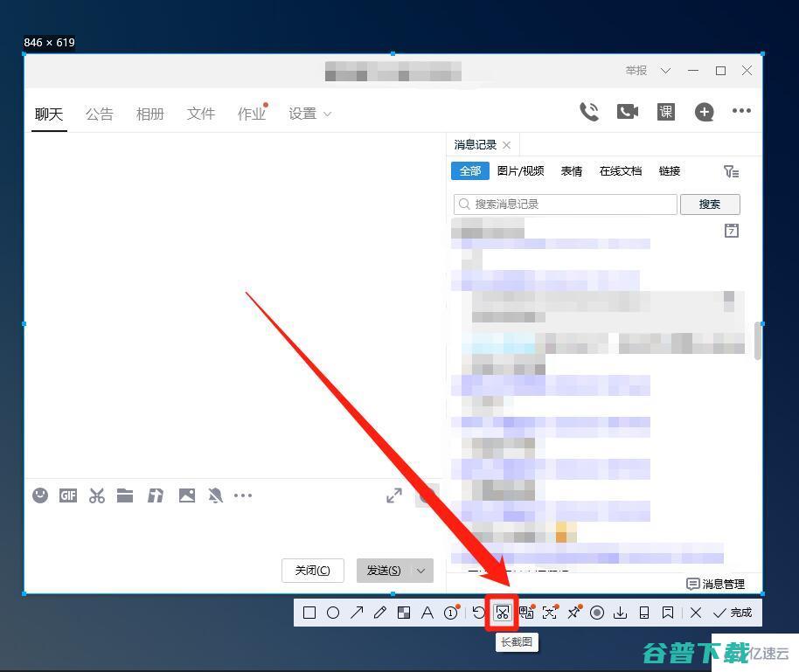Filter message history by 图片/视频
This screenshot has height=672, width=799.
[x=520, y=170]
